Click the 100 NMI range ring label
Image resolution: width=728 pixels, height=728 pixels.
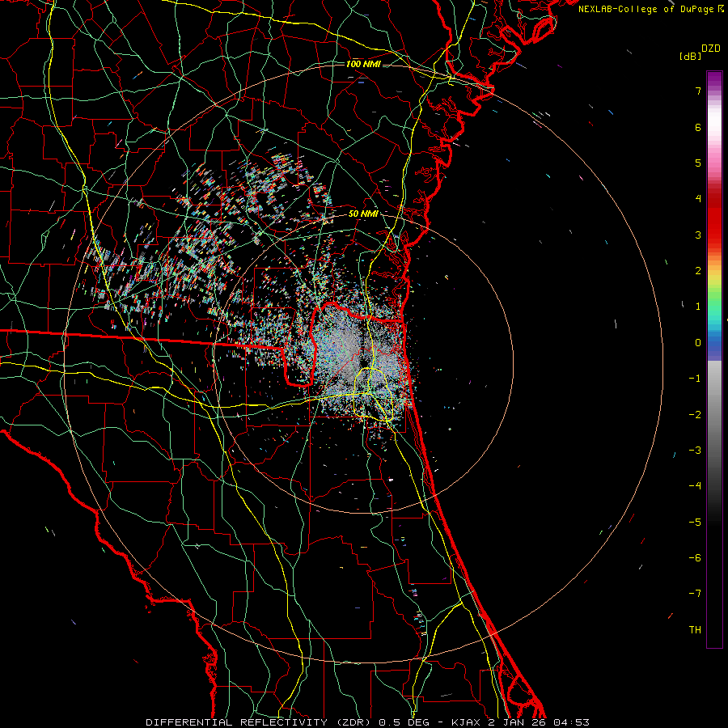[363, 64]
